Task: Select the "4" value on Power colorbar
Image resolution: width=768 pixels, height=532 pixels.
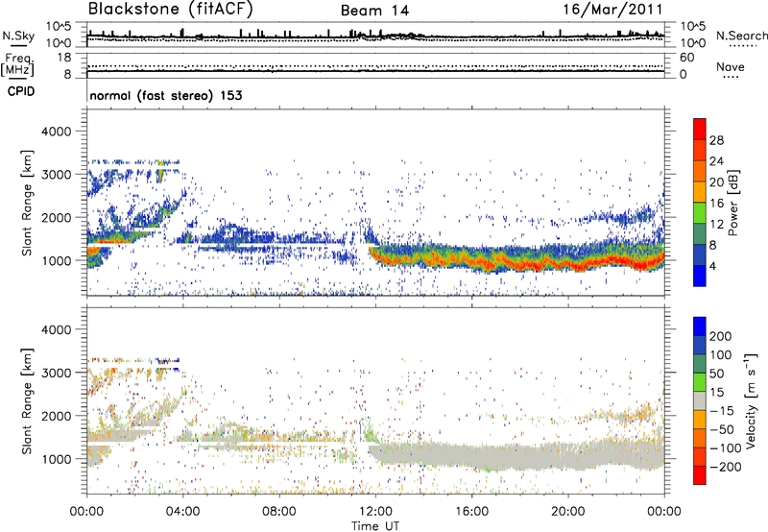Action: click(713, 266)
